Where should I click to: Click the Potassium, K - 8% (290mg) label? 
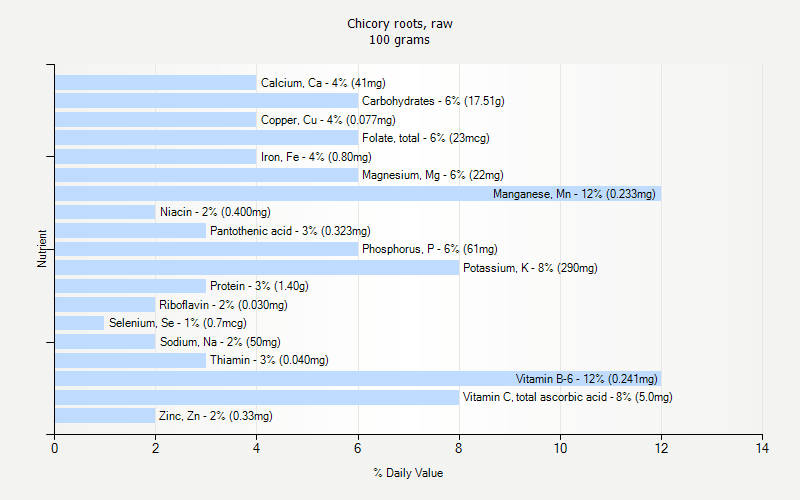tap(530, 268)
